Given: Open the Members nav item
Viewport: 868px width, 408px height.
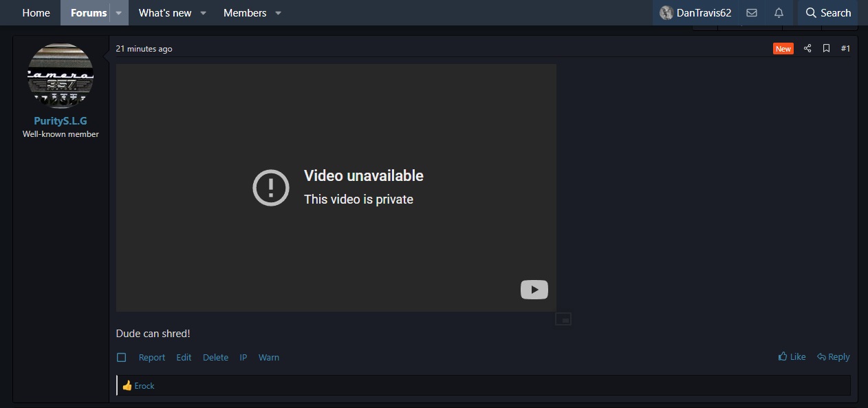Looking at the screenshot, I should click(245, 13).
